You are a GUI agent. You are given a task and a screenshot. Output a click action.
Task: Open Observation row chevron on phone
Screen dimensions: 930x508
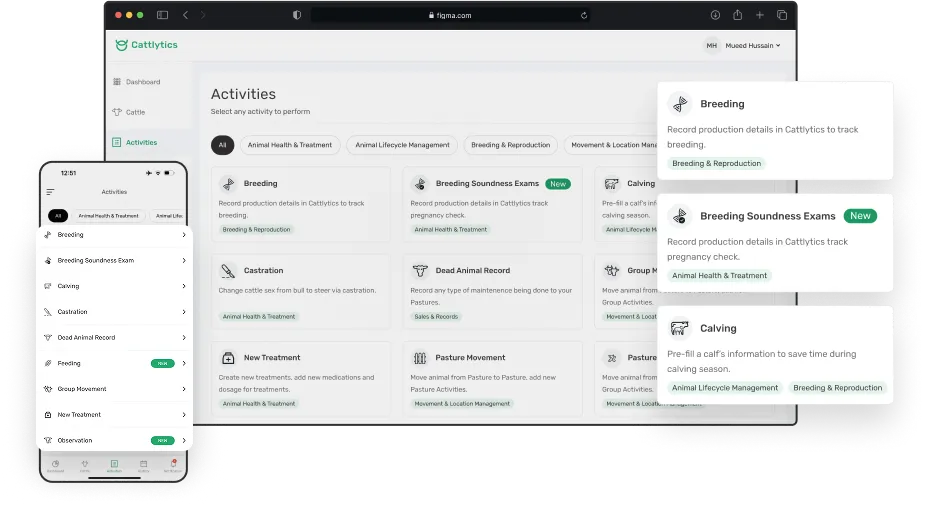[184, 440]
